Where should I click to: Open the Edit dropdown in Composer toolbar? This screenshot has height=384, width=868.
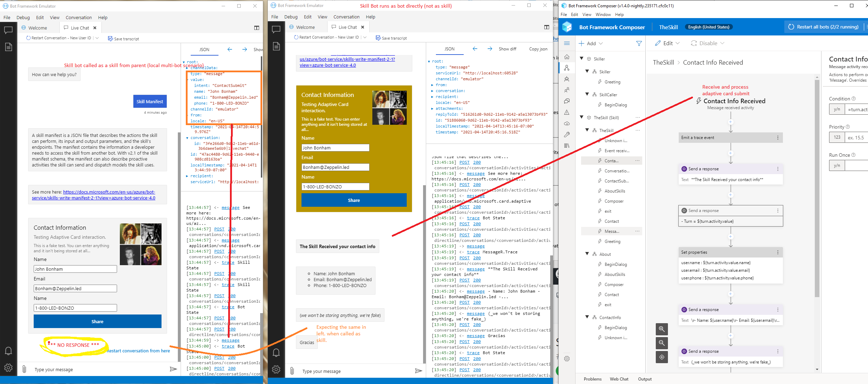click(x=667, y=43)
